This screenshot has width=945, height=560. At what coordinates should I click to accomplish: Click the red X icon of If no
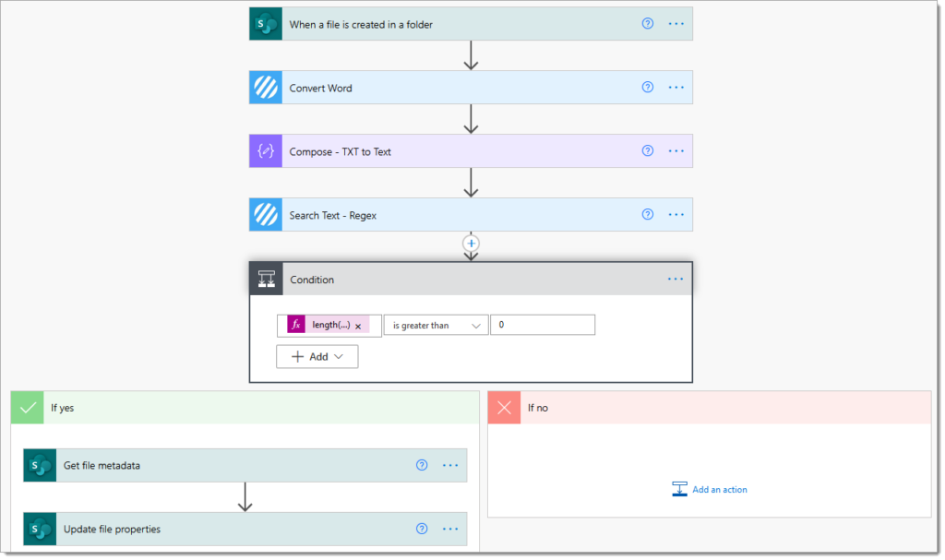point(505,408)
